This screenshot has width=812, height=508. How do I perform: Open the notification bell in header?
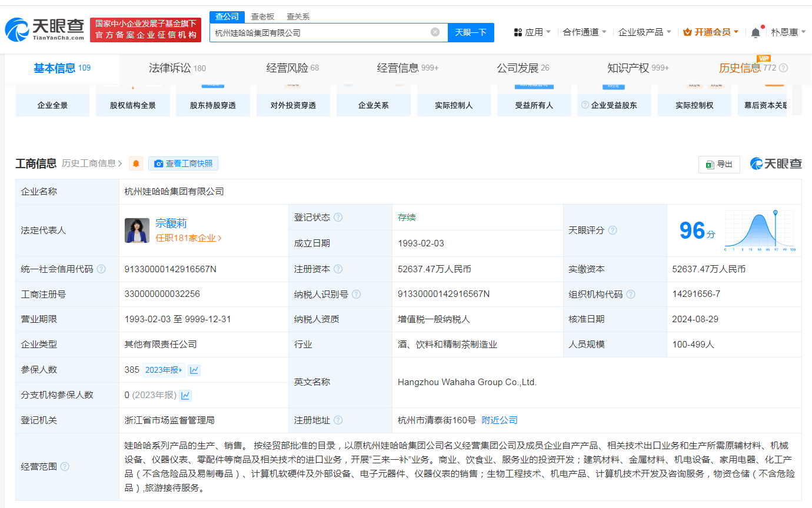(756, 32)
